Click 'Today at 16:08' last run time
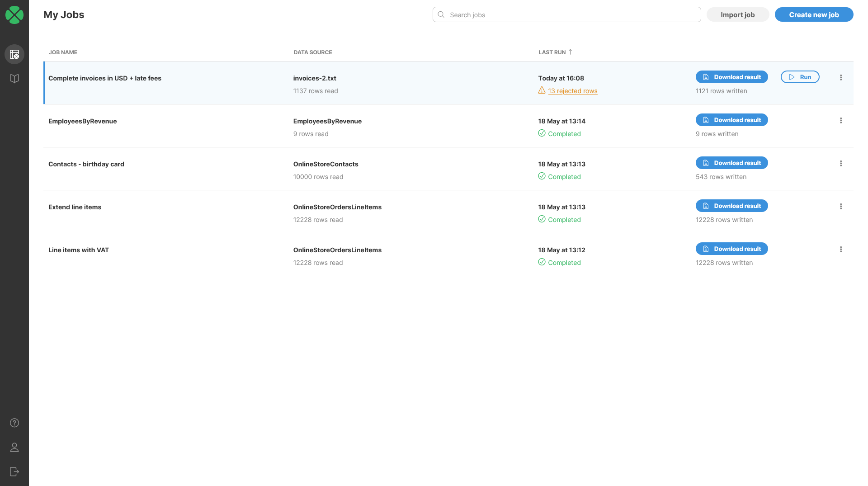The width and height of the screenshot is (868, 486). pos(561,78)
